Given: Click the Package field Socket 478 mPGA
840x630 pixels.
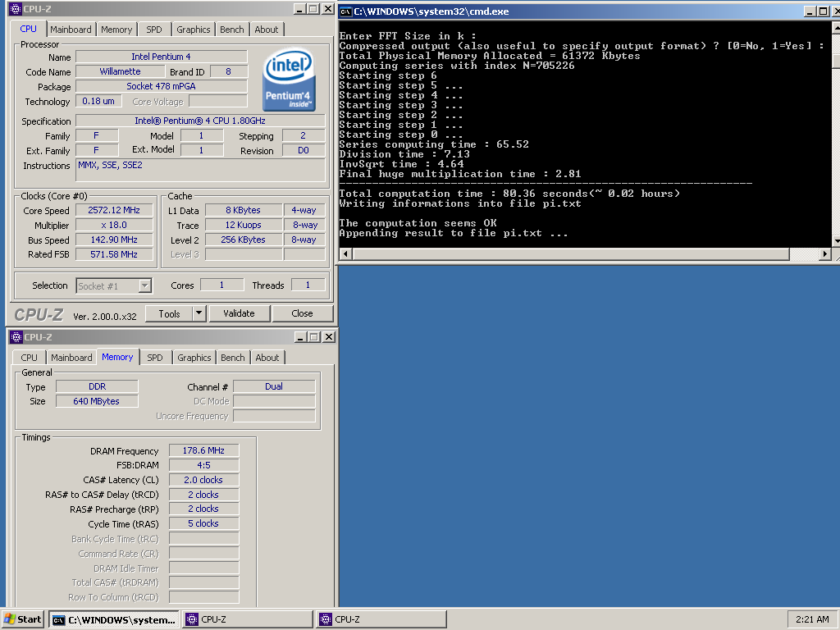Looking at the screenshot, I should [x=162, y=86].
